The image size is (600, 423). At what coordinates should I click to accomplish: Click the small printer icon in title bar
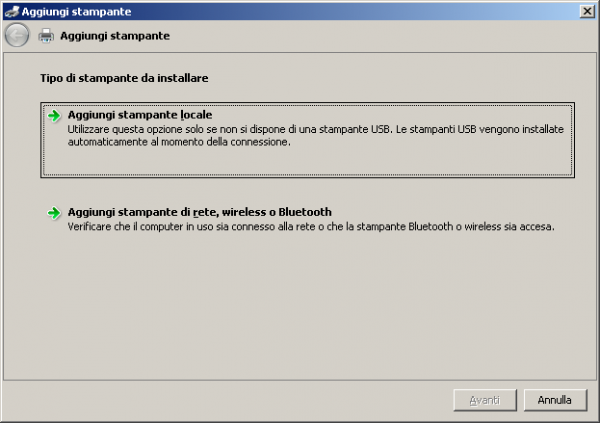(x=11, y=10)
